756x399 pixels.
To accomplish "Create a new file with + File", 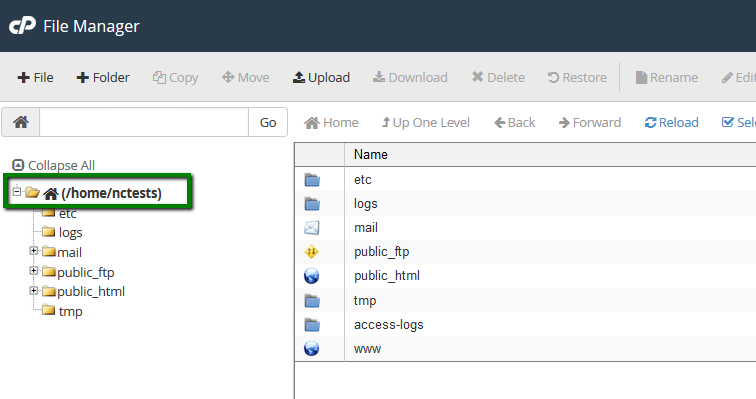I will coord(35,78).
